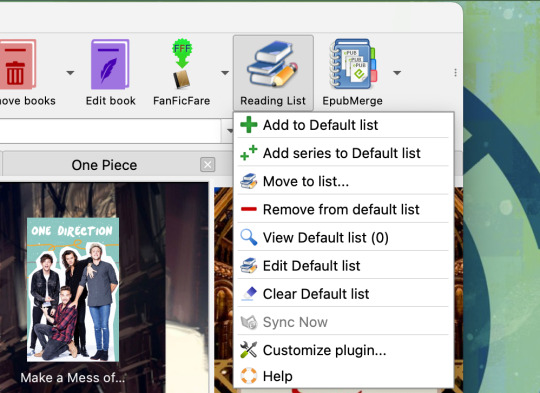Image resolution: width=540 pixels, height=393 pixels.
Task: Select Move to list... menu entry
Action: tap(343, 182)
